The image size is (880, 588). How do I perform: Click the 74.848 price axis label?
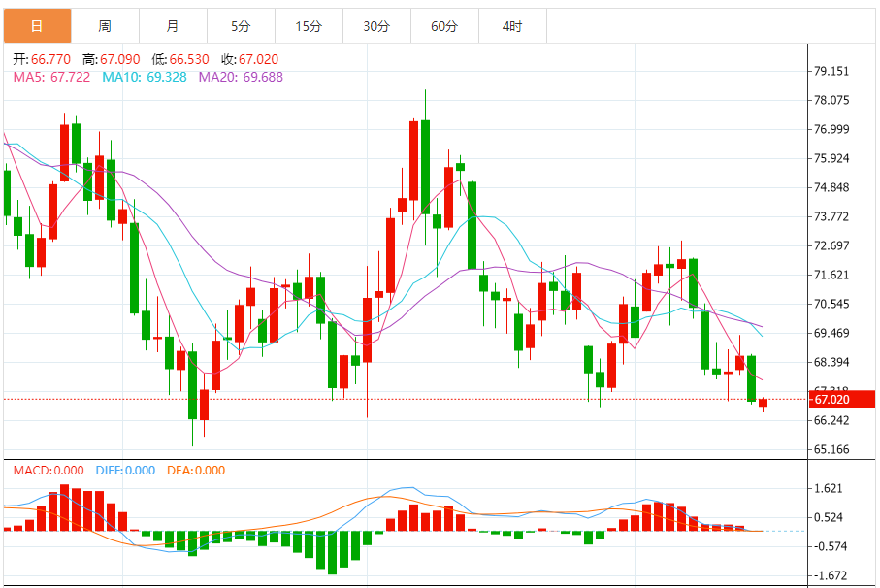[831, 187]
